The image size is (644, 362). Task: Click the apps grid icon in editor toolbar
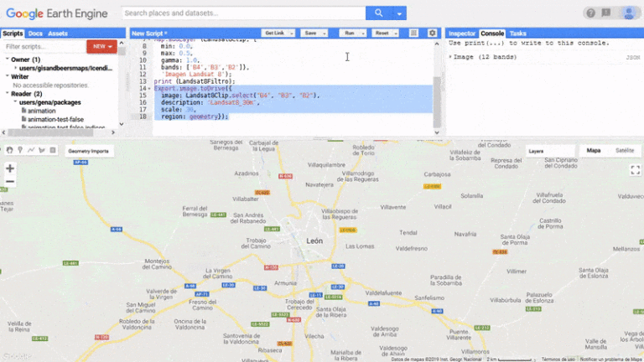point(413,34)
